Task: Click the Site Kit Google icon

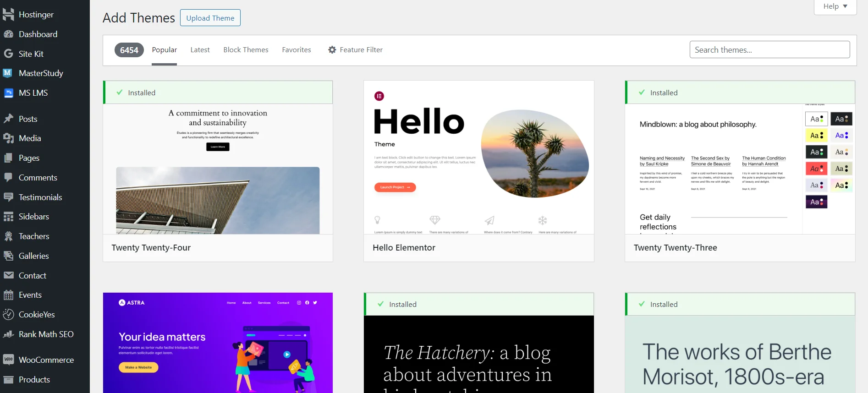Action: 8,54
